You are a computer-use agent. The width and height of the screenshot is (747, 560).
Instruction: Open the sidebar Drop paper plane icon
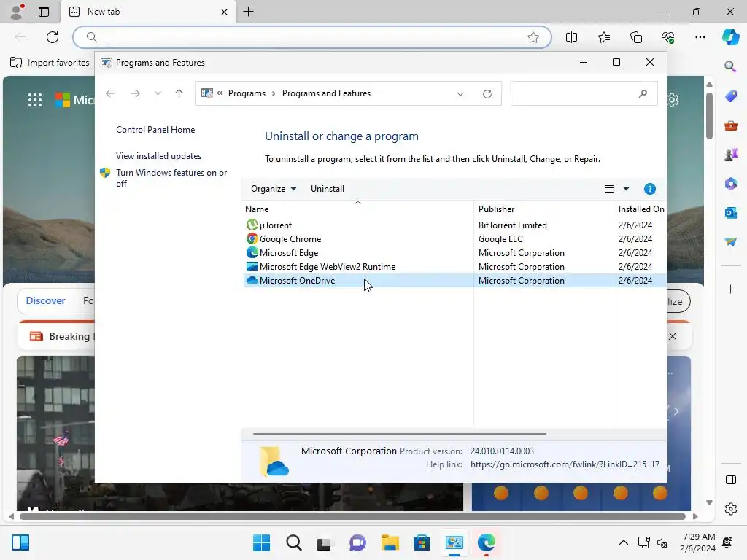[x=730, y=242]
